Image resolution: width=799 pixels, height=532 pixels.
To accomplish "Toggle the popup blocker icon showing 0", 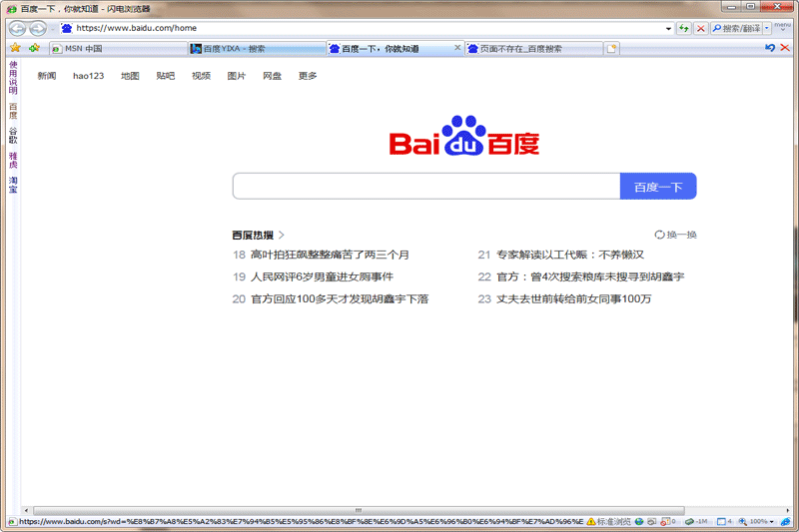I will click(667, 522).
